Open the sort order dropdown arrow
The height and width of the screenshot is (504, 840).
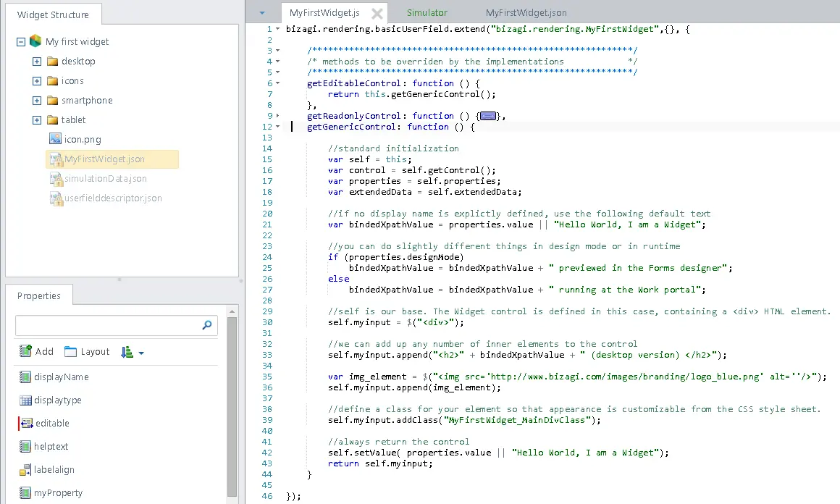tap(141, 353)
